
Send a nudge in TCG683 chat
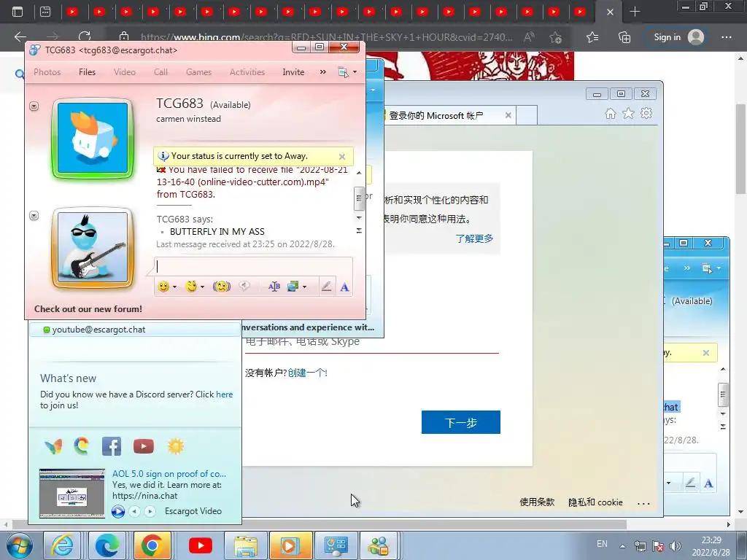click(222, 287)
